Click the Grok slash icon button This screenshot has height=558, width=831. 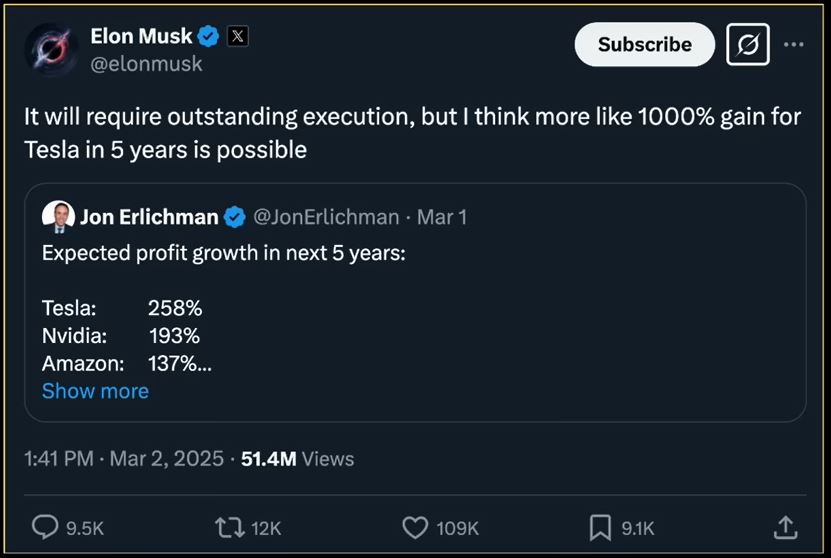(748, 45)
